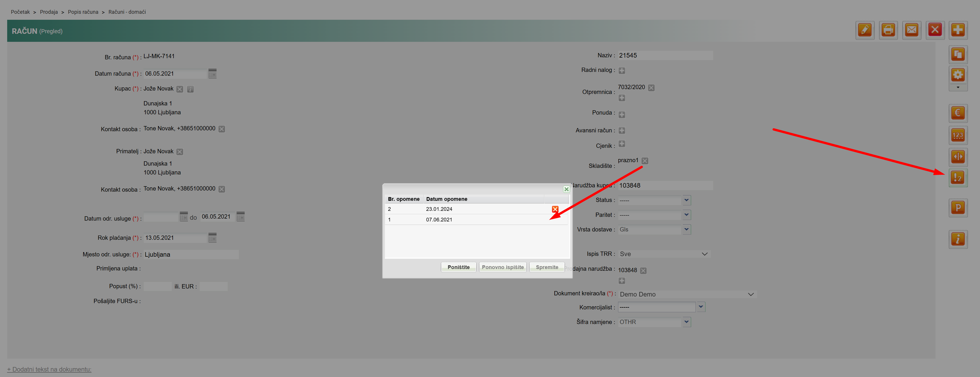Viewport: 980px width, 377px height.
Task: Open Popis računa breadcrumb link
Action: coord(83,12)
